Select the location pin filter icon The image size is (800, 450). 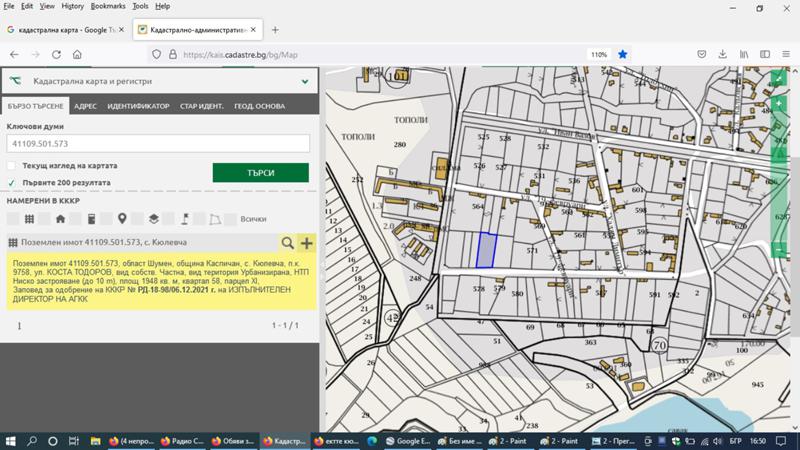(x=122, y=219)
